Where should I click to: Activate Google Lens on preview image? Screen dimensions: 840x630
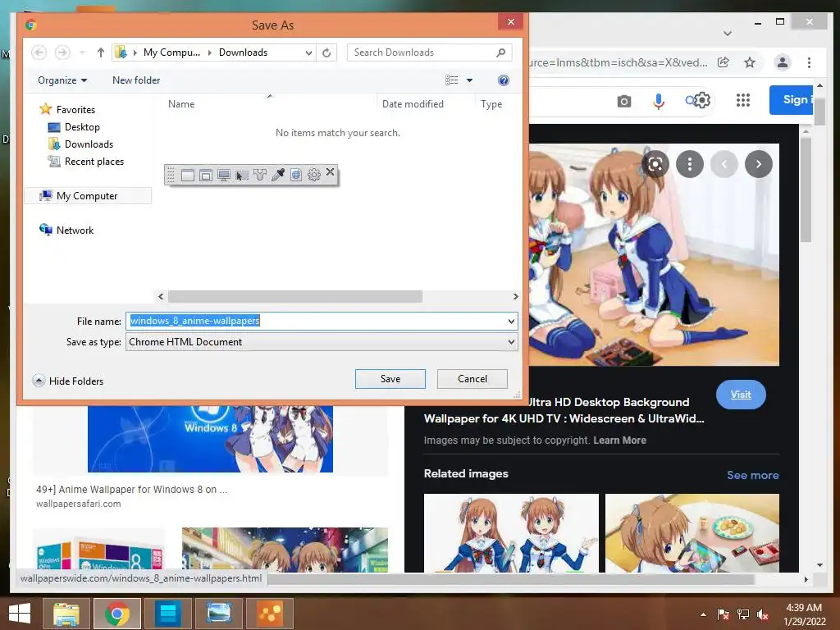pos(655,164)
